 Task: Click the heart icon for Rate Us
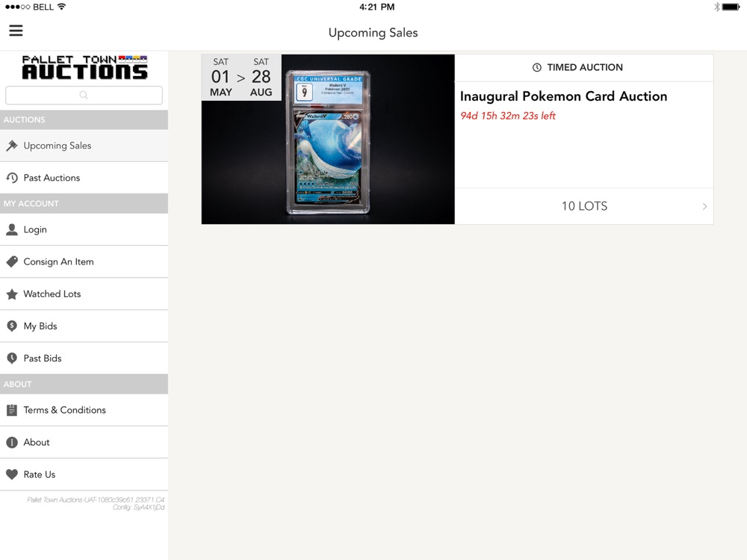point(12,474)
